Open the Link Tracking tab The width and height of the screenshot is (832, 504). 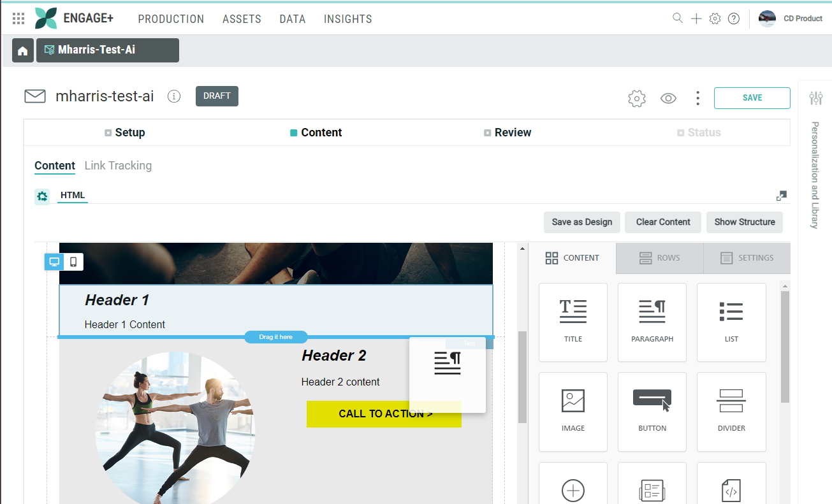[118, 166]
